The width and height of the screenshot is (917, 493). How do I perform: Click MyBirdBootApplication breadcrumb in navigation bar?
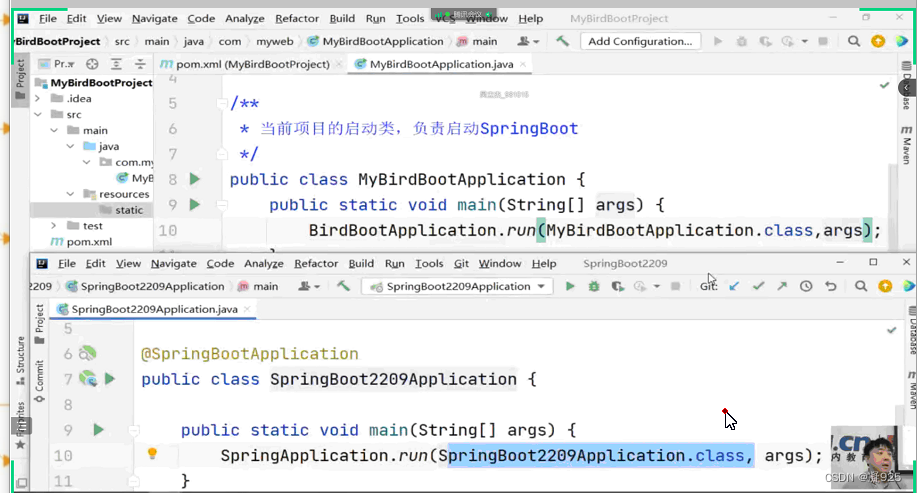(x=375, y=42)
